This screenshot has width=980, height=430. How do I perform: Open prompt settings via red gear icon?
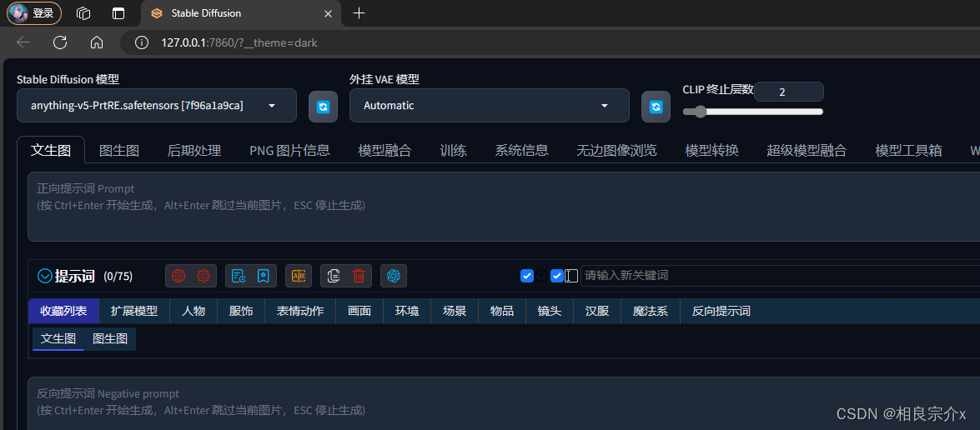tap(204, 276)
